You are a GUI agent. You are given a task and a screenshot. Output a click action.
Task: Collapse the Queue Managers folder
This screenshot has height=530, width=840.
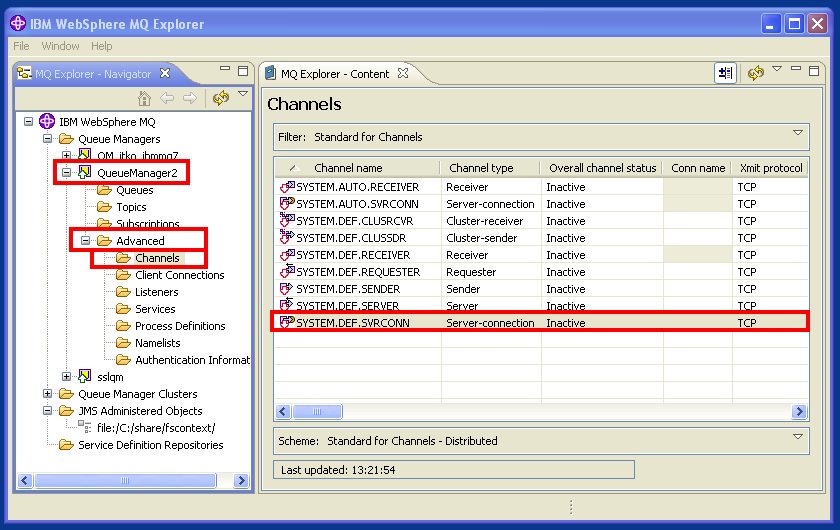pyautogui.click(x=48, y=139)
